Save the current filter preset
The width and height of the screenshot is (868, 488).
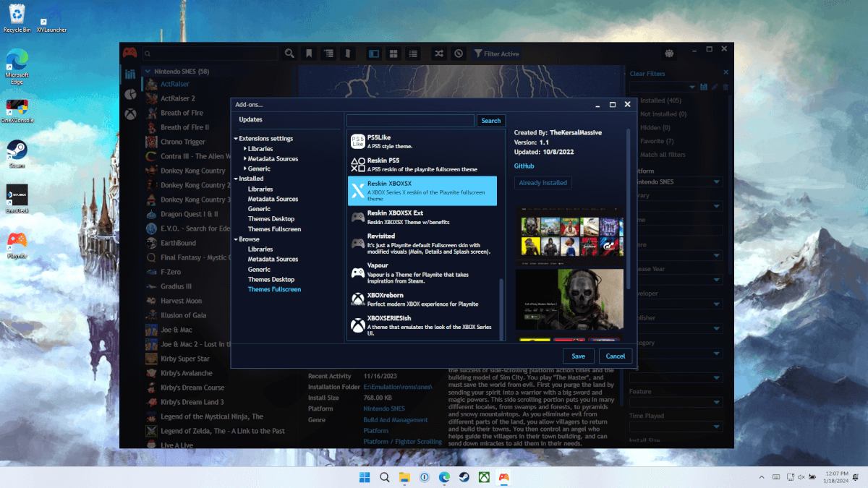coord(704,87)
